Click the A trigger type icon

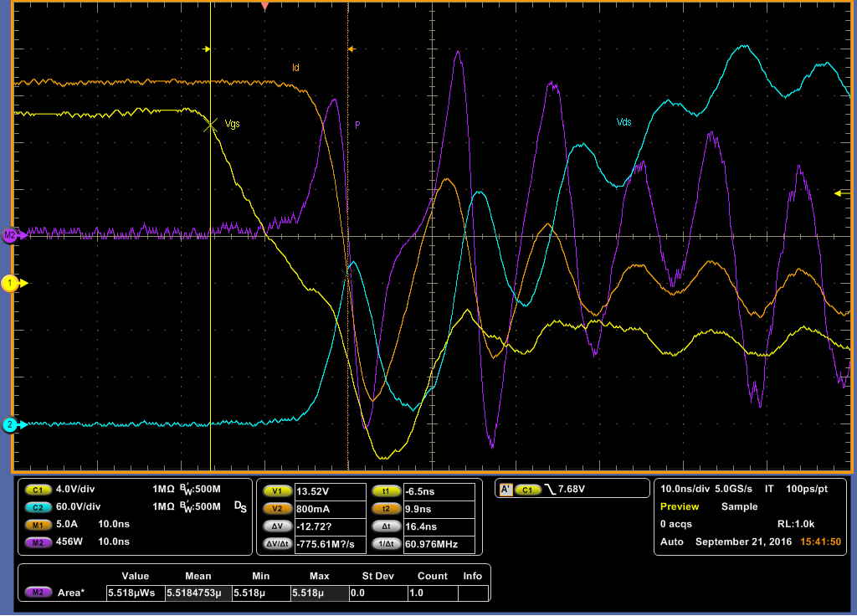pos(505,490)
